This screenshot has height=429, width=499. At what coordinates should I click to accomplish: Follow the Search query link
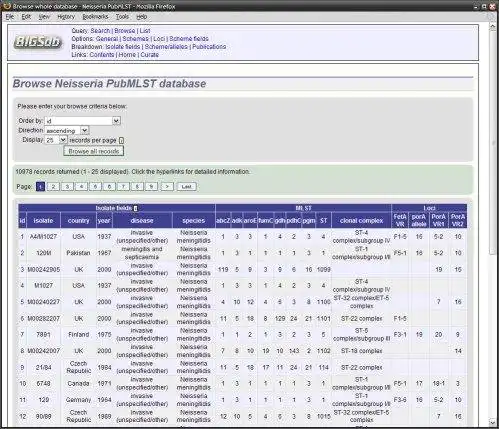tap(100, 31)
